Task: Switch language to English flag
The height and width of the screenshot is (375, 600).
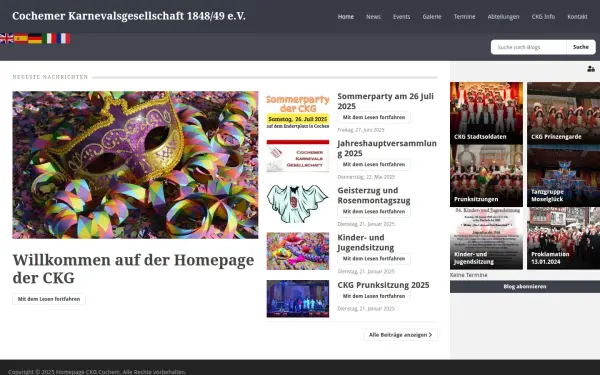Action: click(x=7, y=38)
